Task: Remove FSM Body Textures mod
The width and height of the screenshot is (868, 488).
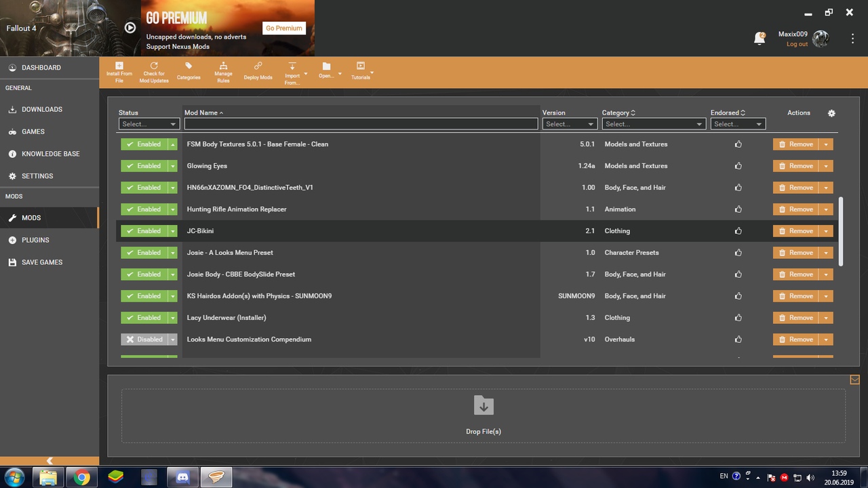Action: click(x=795, y=144)
